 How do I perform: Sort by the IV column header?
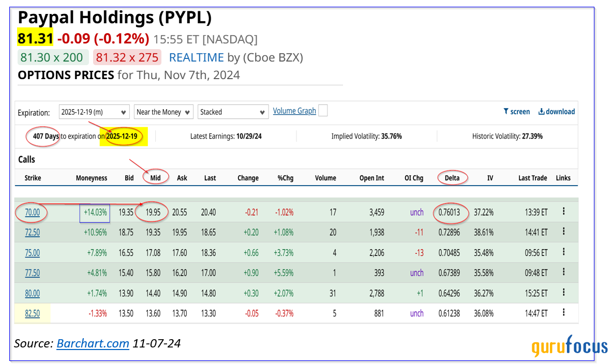(490, 178)
